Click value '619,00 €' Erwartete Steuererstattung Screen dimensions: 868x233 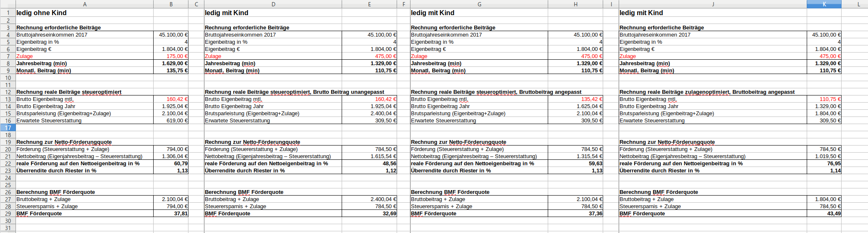coord(177,121)
